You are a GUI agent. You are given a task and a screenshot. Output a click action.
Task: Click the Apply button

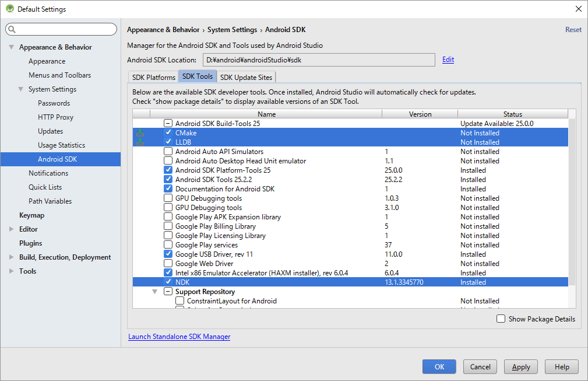(521, 367)
